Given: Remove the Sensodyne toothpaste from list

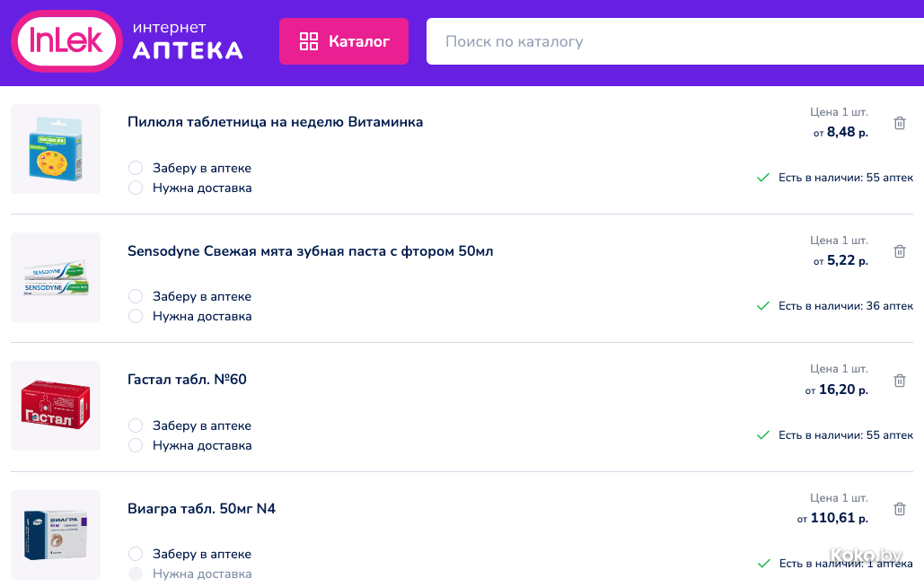Looking at the screenshot, I should click(x=900, y=251).
